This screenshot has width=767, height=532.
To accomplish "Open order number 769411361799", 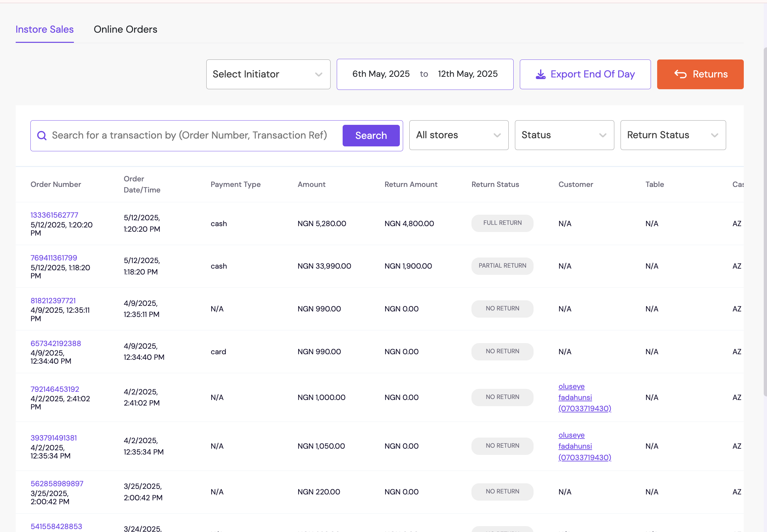I will point(54,258).
